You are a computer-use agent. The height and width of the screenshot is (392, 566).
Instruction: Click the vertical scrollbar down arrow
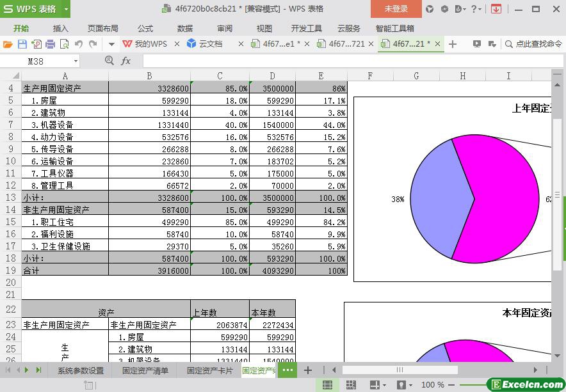point(557,356)
